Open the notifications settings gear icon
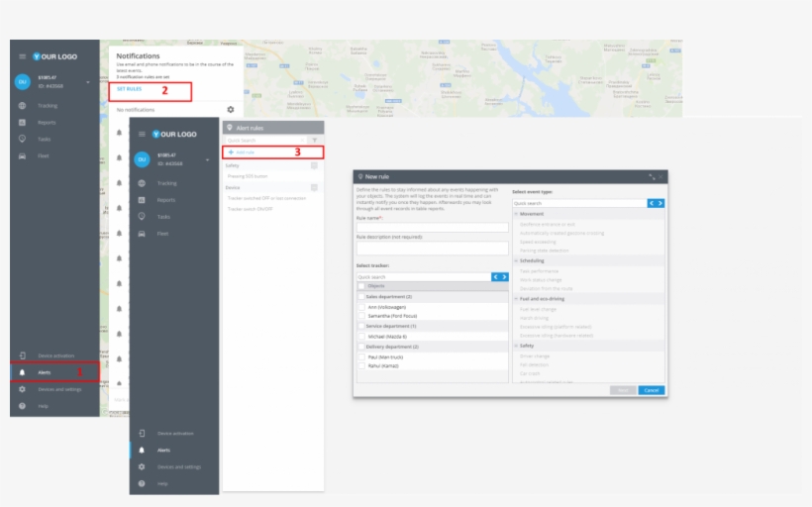The image size is (812, 507). click(x=231, y=110)
